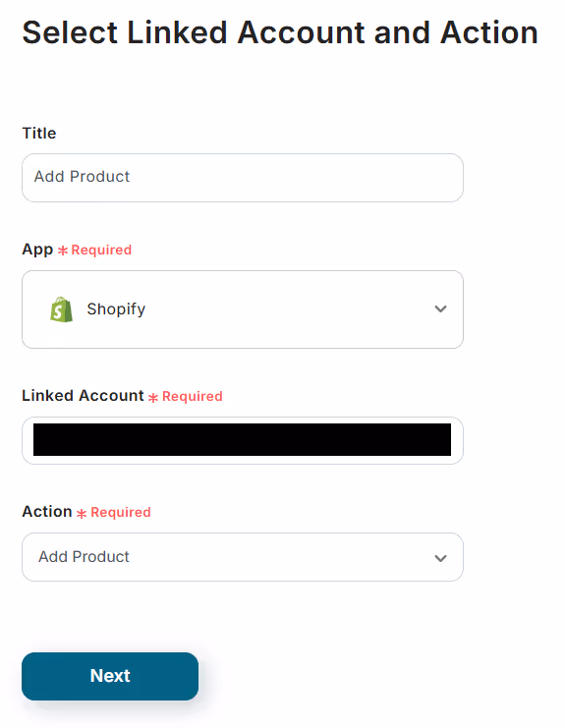The width and height of the screenshot is (565, 728).
Task: Click the Title field label
Action: pos(39,134)
